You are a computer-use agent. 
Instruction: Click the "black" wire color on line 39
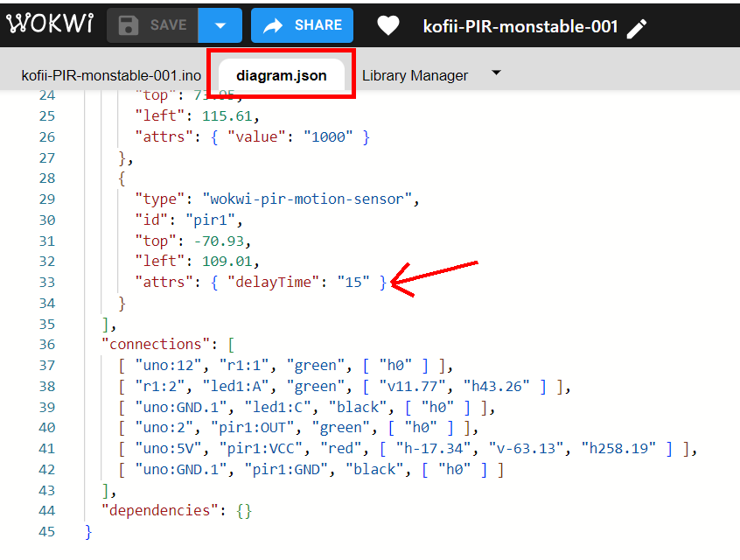[359, 407]
